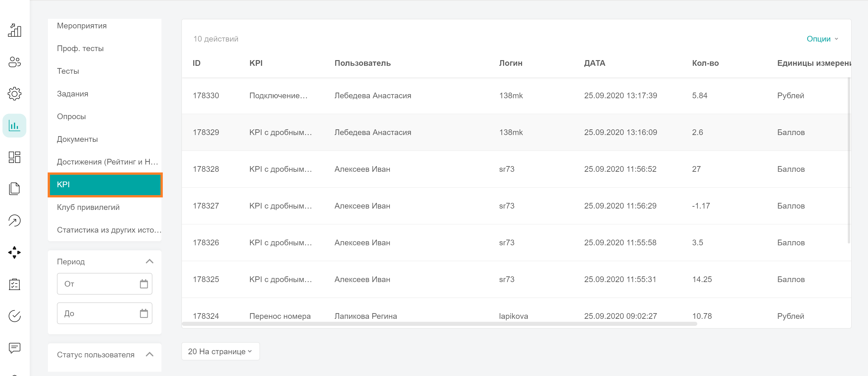This screenshot has height=376, width=868.
Task: Click the Кол-во column header
Action: pyautogui.click(x=705, y=63)
